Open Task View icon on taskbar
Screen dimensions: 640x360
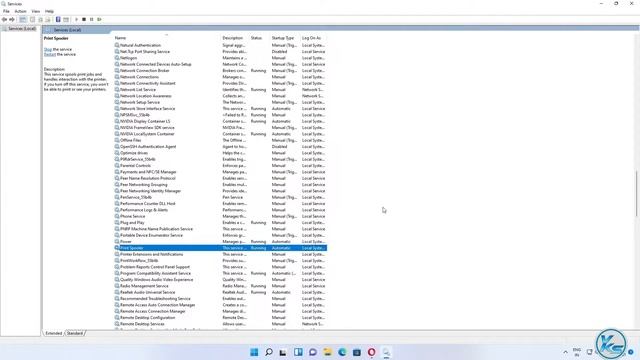283,352
